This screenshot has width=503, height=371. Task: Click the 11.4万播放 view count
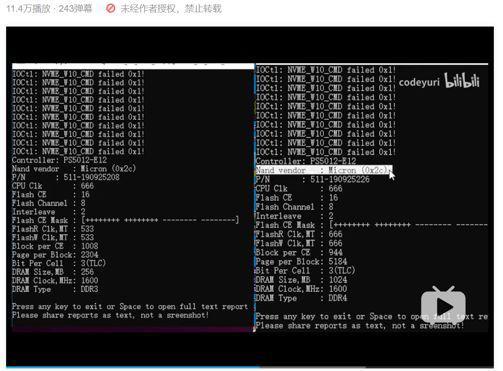click(x=28, y=8)
